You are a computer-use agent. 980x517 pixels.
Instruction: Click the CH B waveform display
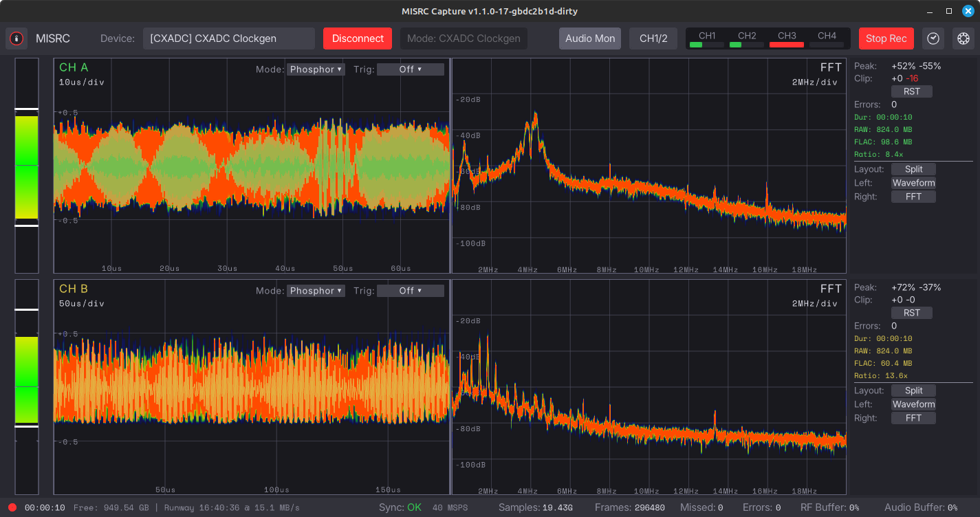click(x=252, y=387)
